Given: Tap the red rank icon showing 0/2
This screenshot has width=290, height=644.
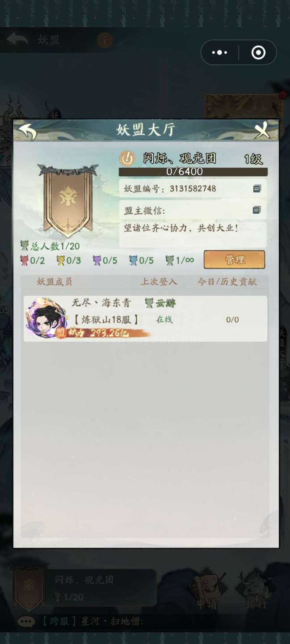Looking at the screenshot, I should pos(24,260).
